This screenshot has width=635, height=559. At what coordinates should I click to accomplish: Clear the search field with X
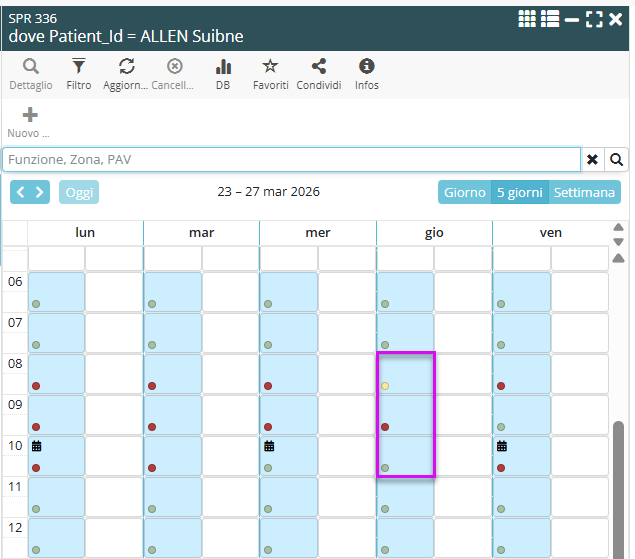pos(593,160)
